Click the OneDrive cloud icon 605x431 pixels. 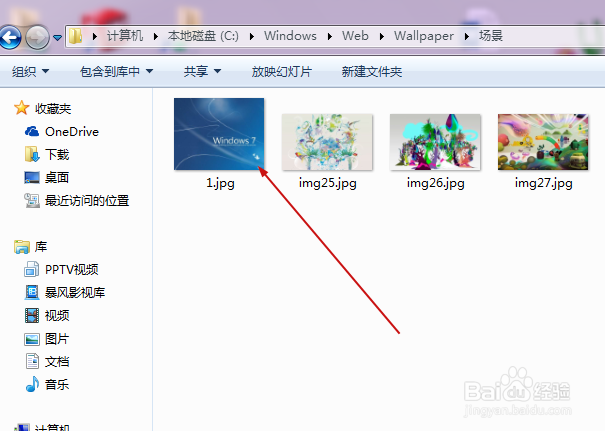click(32, 132)
